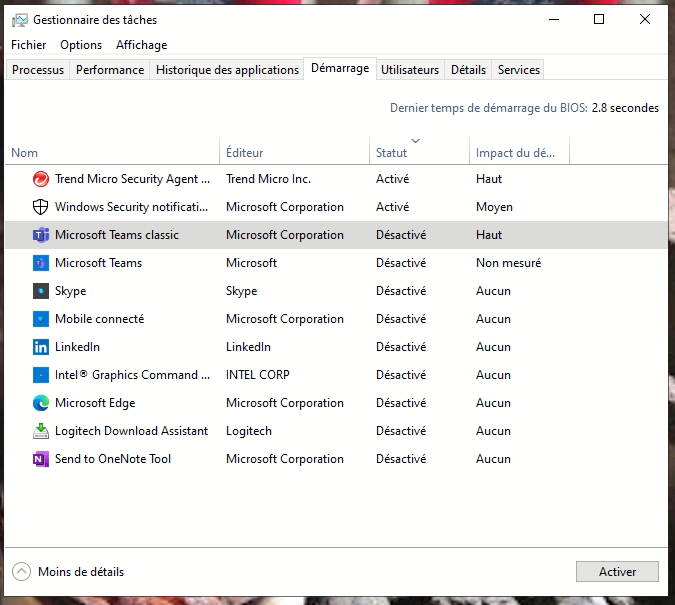Select the Démarrage tab
The width and height of the screenshot is (675, 605).
340,68
